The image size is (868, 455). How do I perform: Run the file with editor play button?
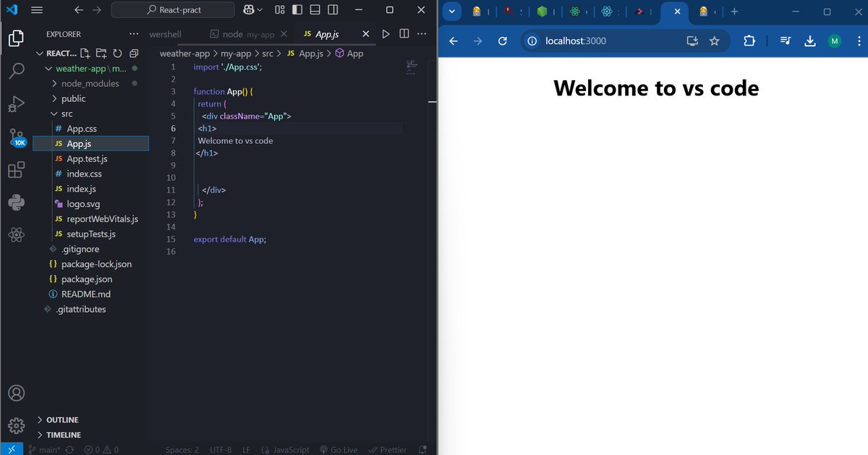pyautogui.click(x=386, y=34)
